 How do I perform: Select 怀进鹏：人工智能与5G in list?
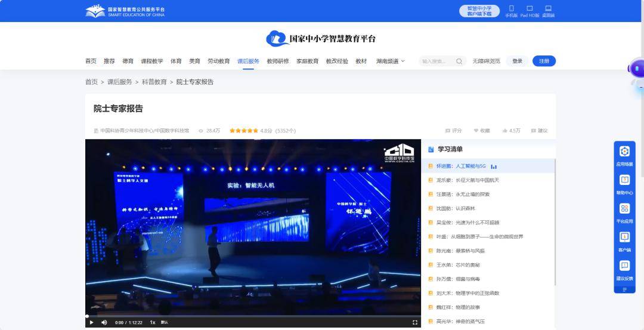tap(488, 166)
